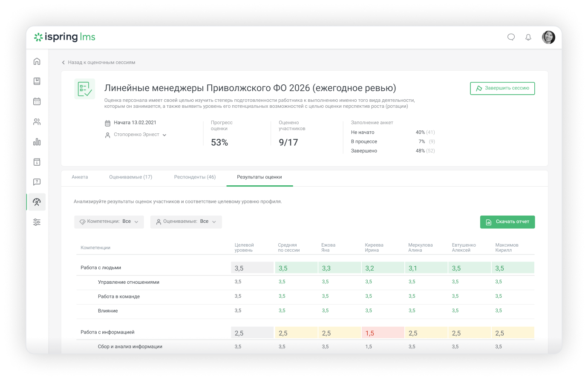Click the notifications bell icon

528,37
